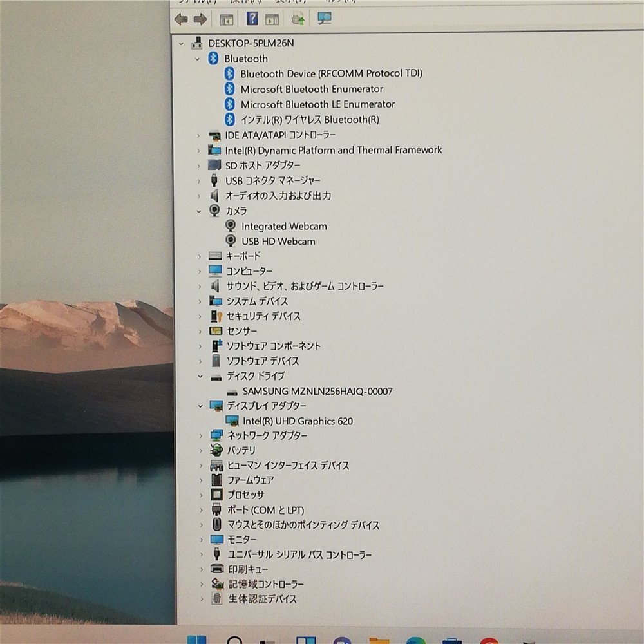The height and width of the screenshot is (644, 644).
Task: Click the ソフトウェア デバイス icon
Action: pyautogui.click(x=216, y=361)
